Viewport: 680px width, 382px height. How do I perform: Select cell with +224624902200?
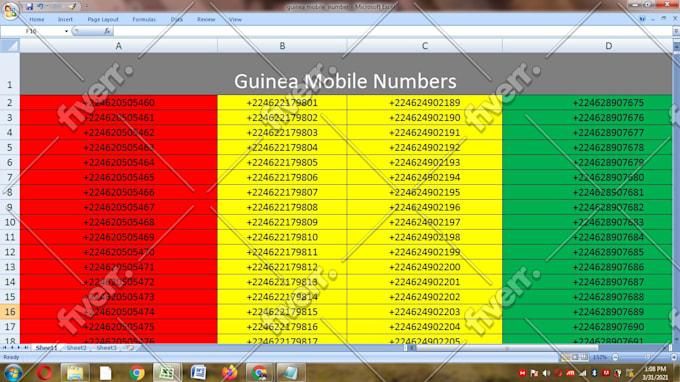click(425, 267)
